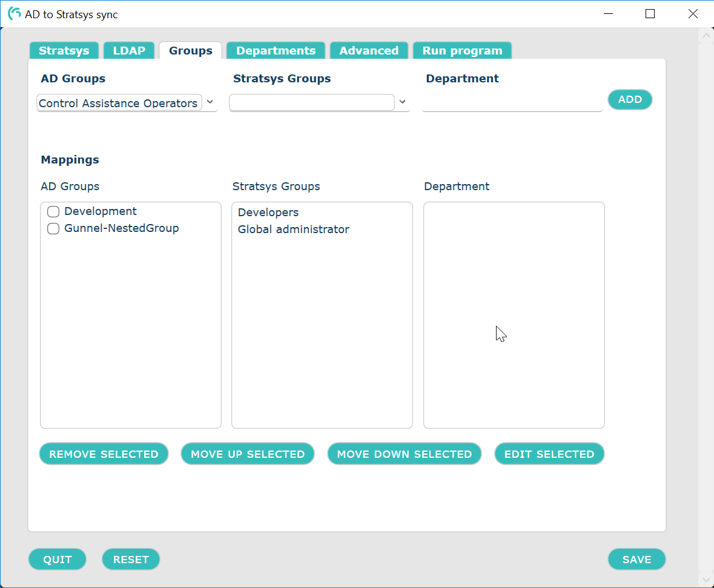This screenshot has height=588, width=714.
Task: Open the LDAP tab
Action: pyautogui.click(x=129, y=50)
